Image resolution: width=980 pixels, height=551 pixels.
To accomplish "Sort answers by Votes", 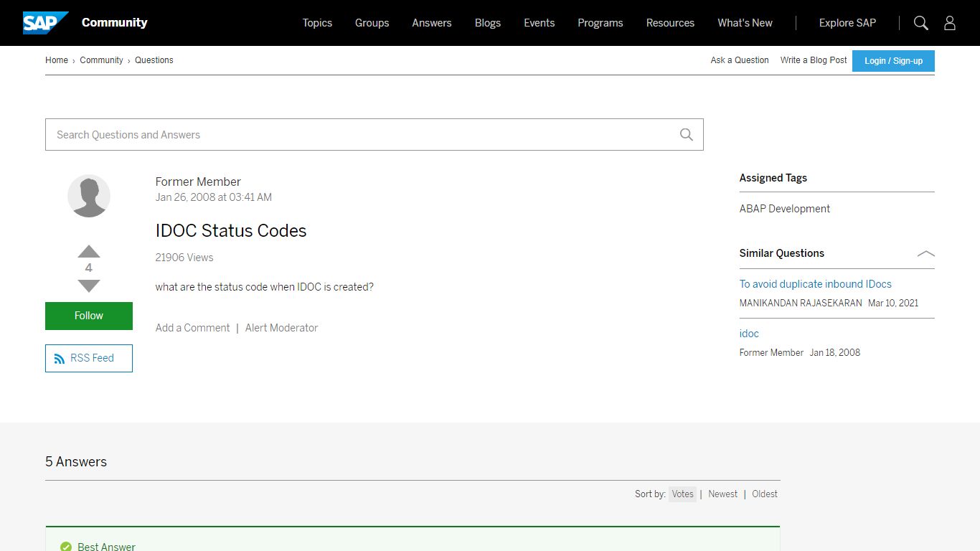I will pyautogui.click(x=682, y=494).
